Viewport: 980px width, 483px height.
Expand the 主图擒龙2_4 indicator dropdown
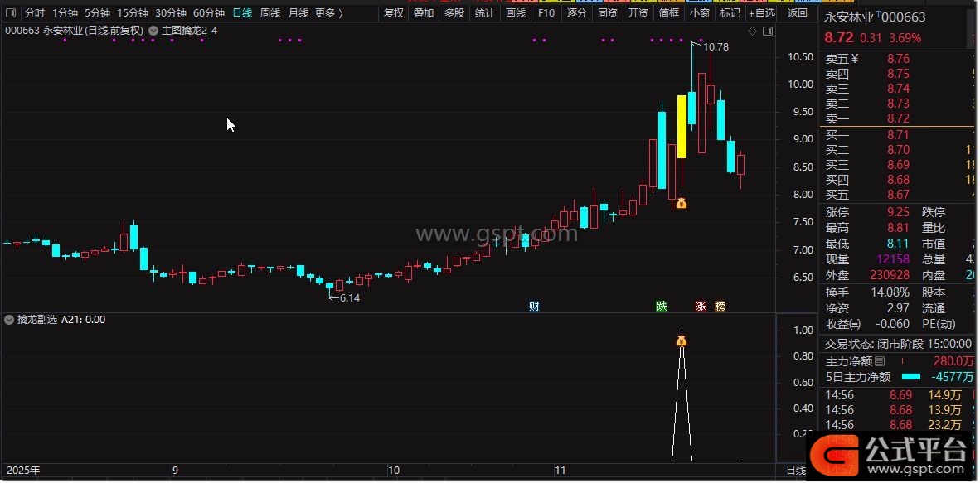pos(153,31)
